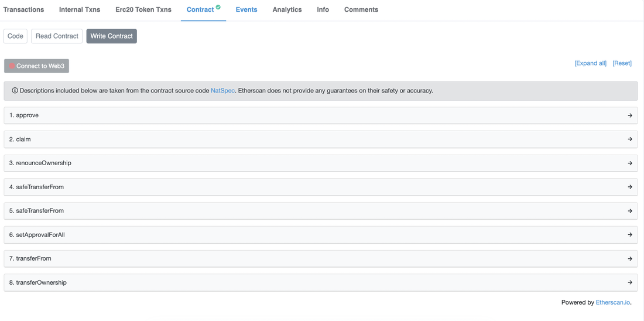Viewport: 644px width, 321px height.
Task: Click the green verified checkmark beside Contract
Action: click(218, 6)
